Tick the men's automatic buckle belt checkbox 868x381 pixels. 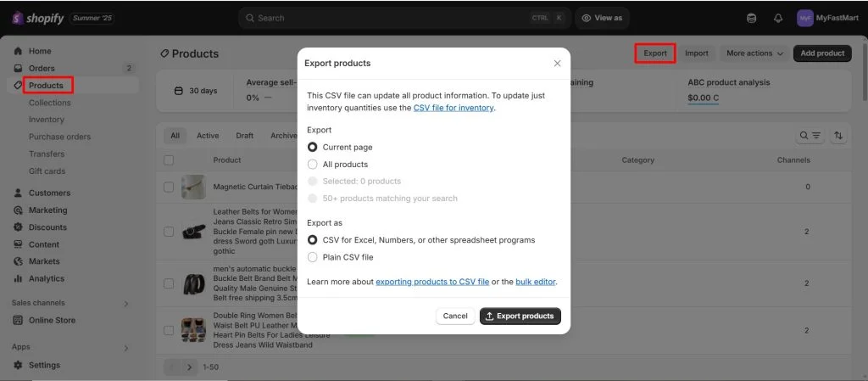(x=169, y=283)
